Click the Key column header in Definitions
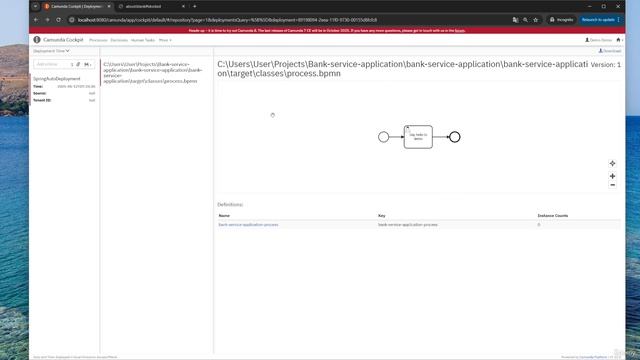The width and height of the screenshot is (640, 360). click(382, 215)
